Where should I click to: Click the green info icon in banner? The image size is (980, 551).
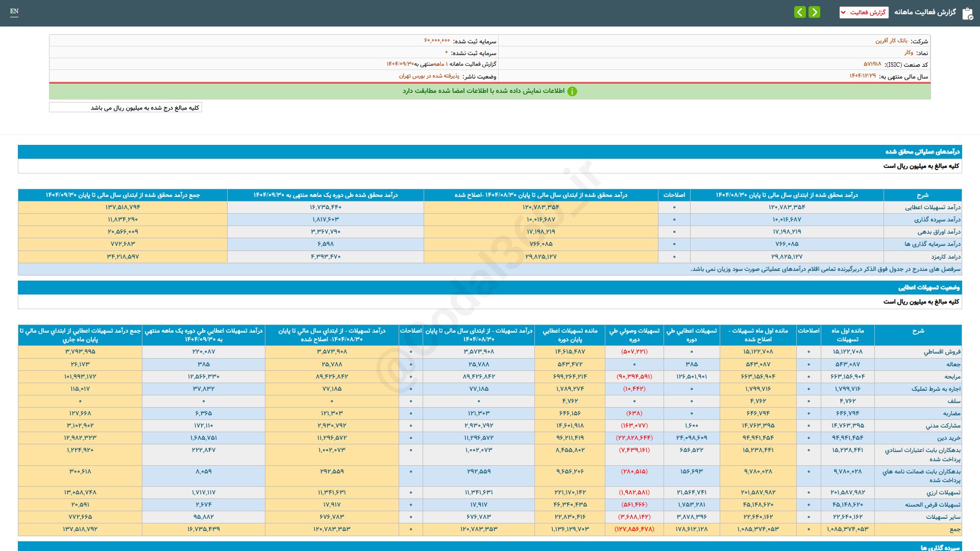572,91
